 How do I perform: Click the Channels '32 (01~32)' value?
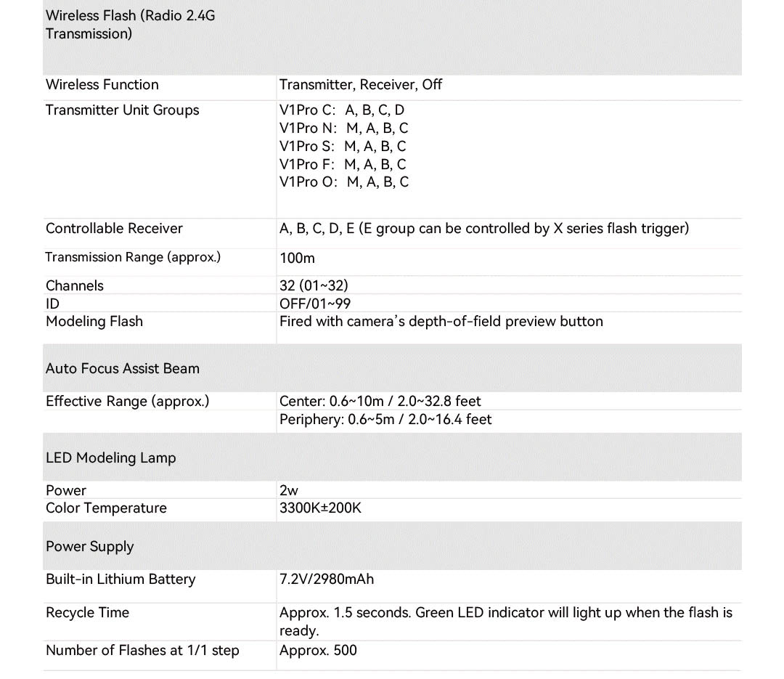(314, 285)
